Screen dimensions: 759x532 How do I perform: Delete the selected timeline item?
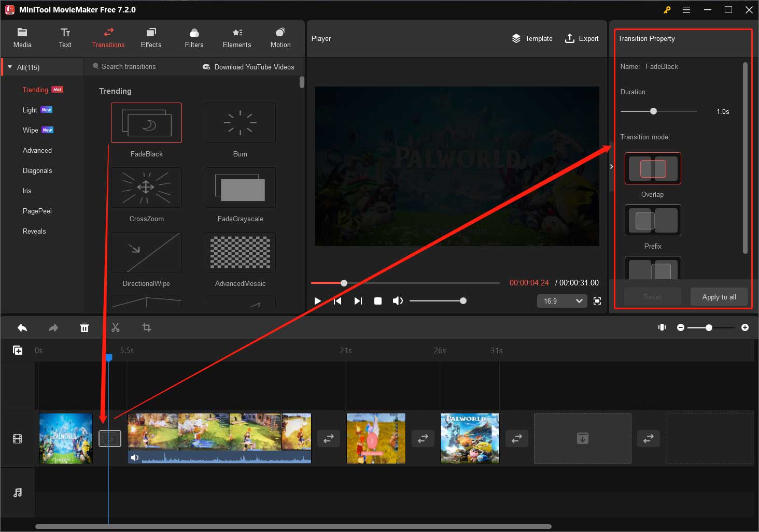[x=85, y=327]
